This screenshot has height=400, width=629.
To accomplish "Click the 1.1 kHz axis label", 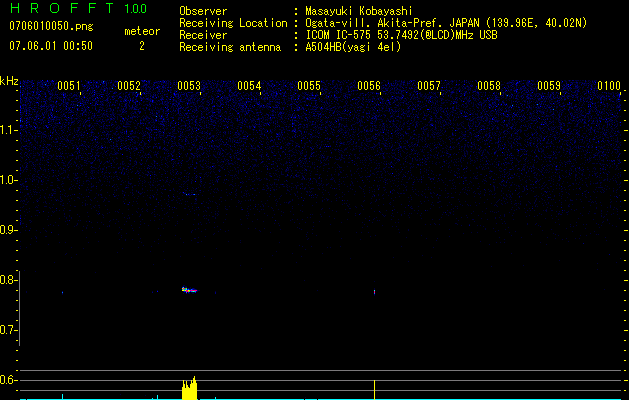I will click(8, 130).
